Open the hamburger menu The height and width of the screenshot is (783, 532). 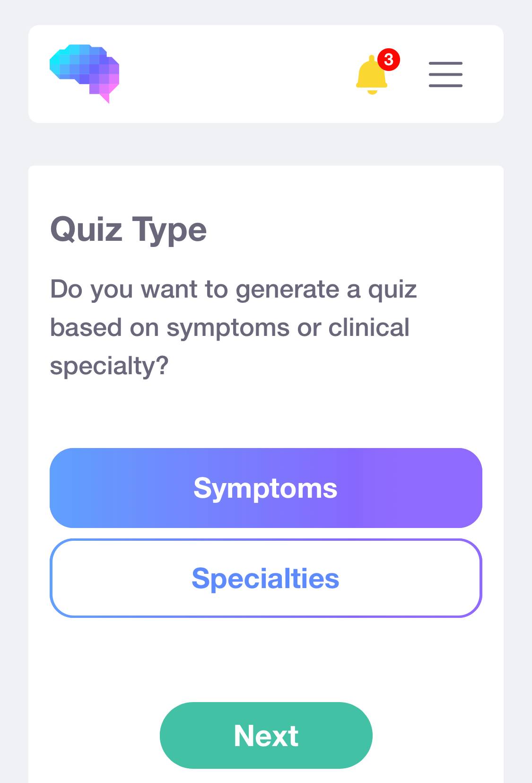[x=445, y=74]
